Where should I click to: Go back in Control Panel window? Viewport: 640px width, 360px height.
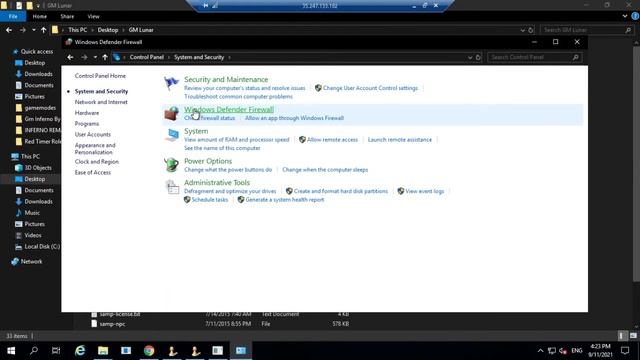[x=70, y=57]
